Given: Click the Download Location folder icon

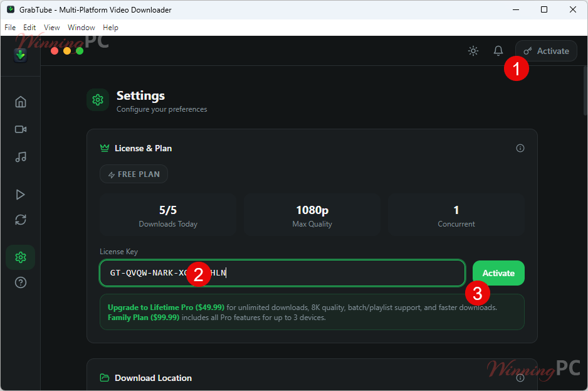Looking at the screenshot, I should click(105, 378).
